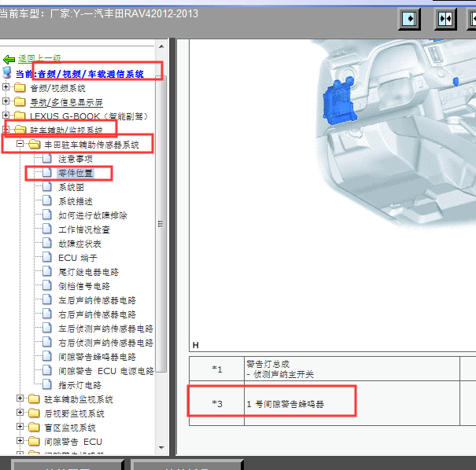Open the 故障症状表 document

pyautogui.click(x=79, y=244)
